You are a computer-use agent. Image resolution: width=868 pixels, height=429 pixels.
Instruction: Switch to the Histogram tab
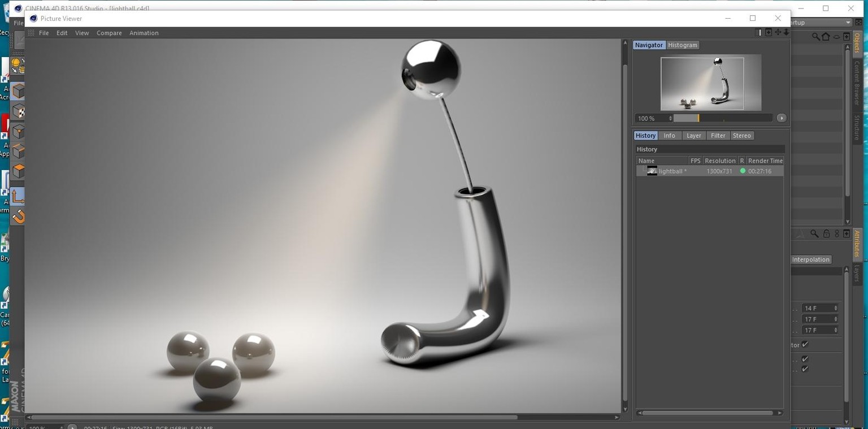(683, 45)
